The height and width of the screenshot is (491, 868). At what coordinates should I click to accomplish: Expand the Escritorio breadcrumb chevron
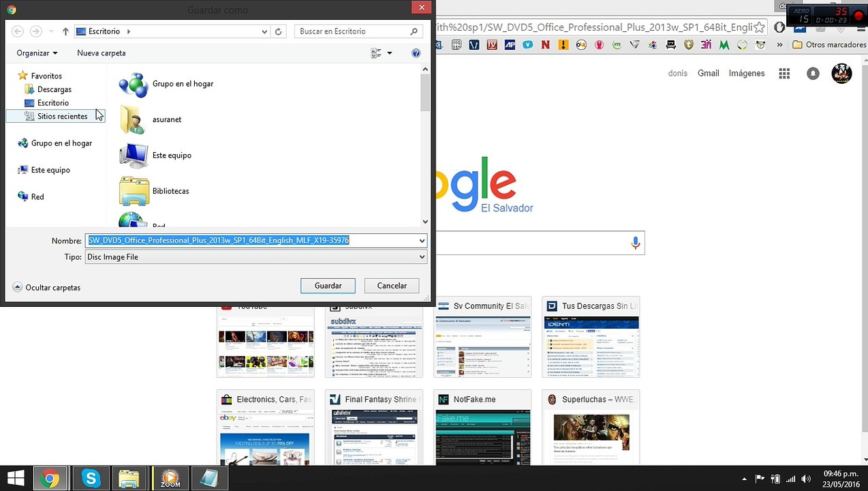tap(129, 31)
